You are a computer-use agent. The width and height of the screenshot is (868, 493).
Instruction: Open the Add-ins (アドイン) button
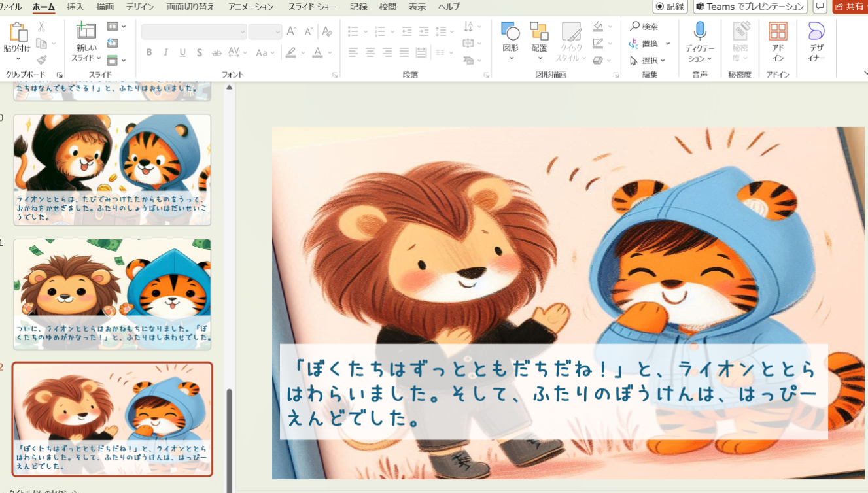[778, 31]
